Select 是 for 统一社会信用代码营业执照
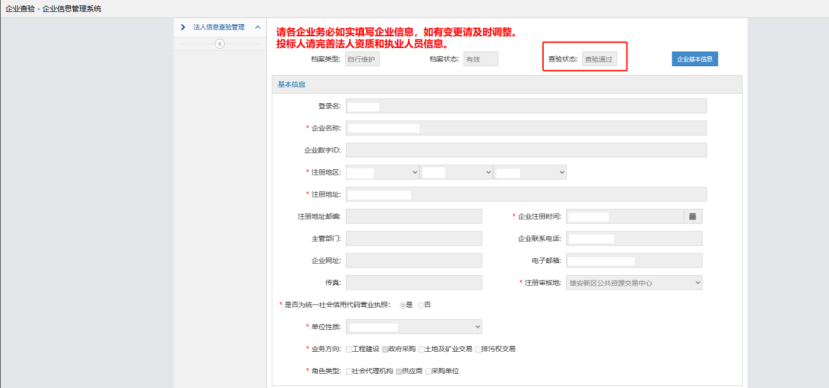 point(403,305)
